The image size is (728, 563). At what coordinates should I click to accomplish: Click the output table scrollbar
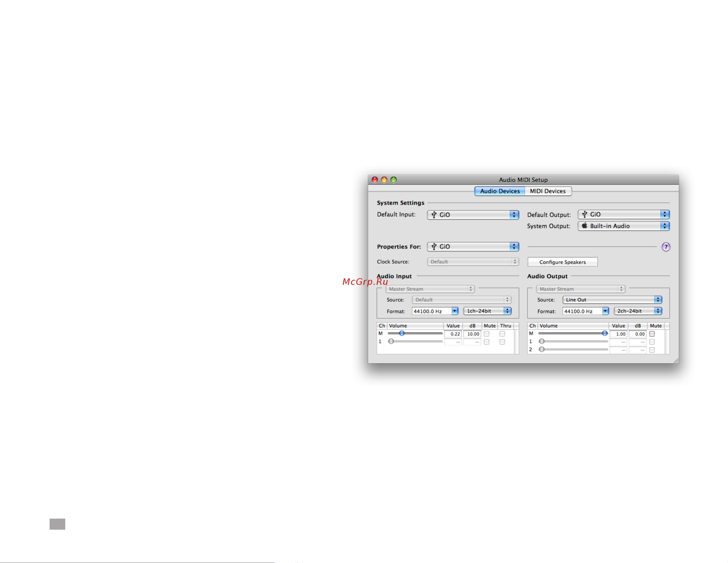tap(667, 342)
